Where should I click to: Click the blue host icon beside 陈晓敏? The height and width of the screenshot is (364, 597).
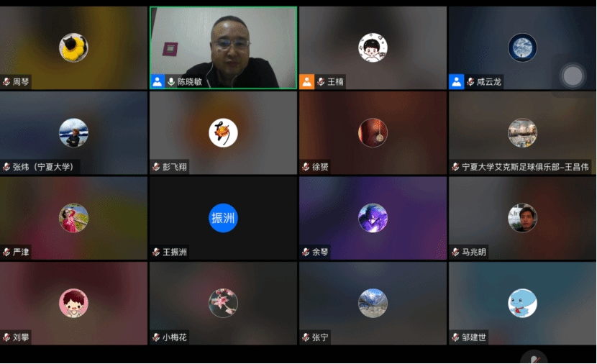click(x=158, y=81)
